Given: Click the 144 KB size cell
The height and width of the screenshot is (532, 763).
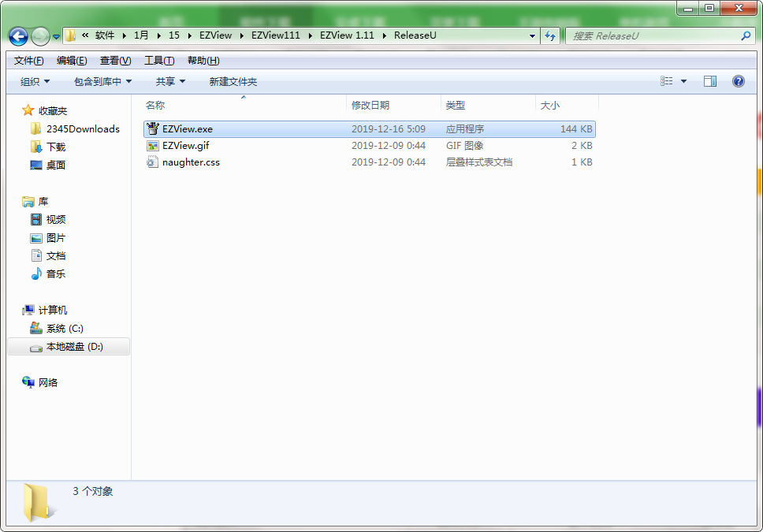Looking at the screenshot, I should pyautogui.click(x=576, y=129).
